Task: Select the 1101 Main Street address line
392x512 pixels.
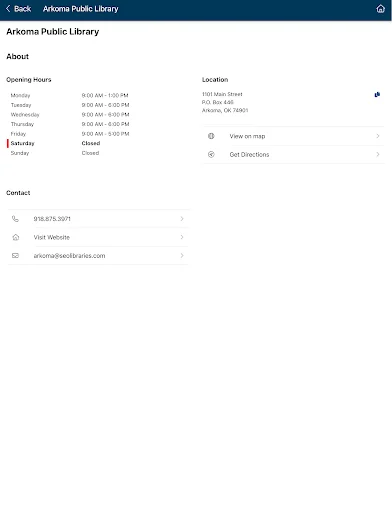Action: [x=222, y=94]
